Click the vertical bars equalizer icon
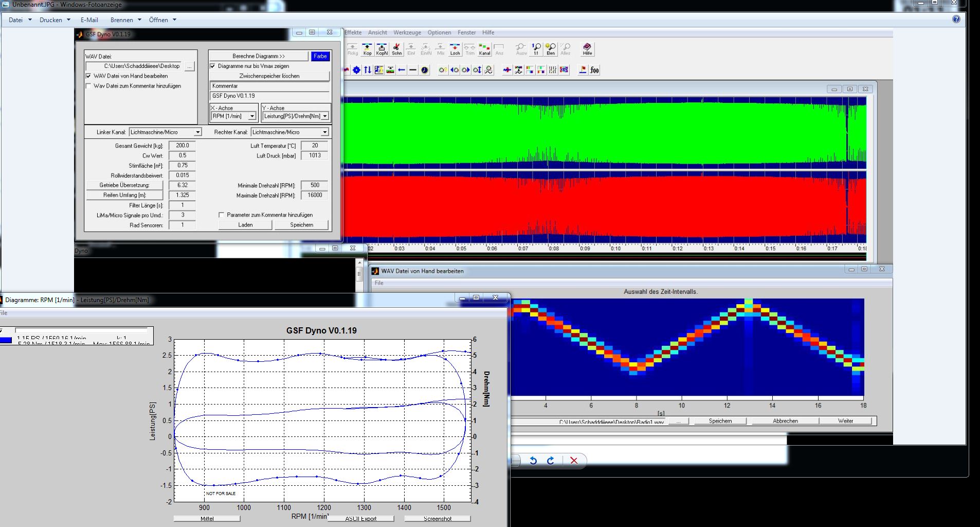Viewport: 980px width, 527px height. tap(553, 70)
